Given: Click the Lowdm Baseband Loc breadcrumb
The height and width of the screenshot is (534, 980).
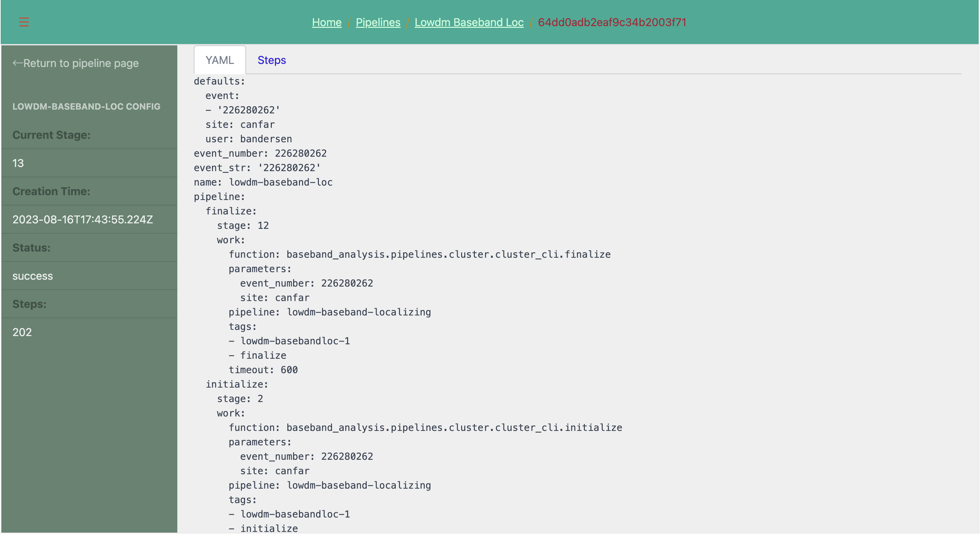Looking at the screenshot, I should click(x=469, y=22).
